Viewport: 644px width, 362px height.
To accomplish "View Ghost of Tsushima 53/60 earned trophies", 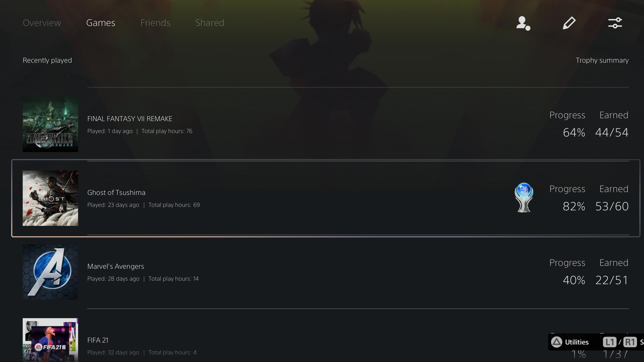I will [x=612, y=206].
